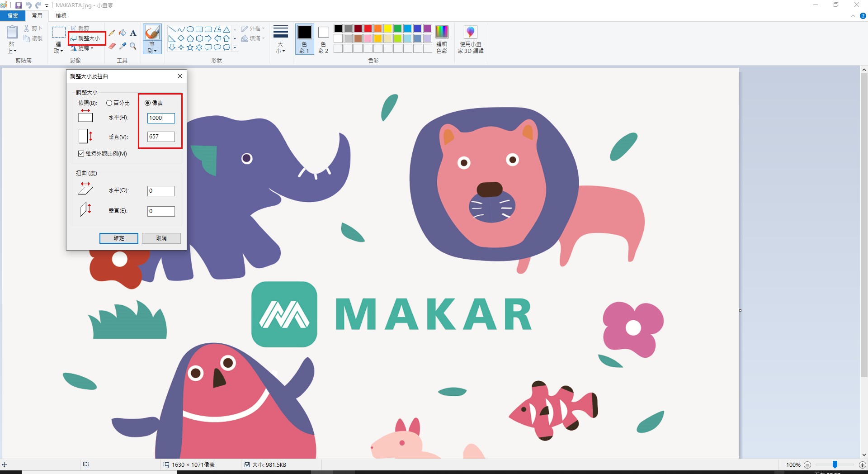Screen dimensions: 868x474
Task: Select the Magnifier tool
Action: [x=133, y=46]
